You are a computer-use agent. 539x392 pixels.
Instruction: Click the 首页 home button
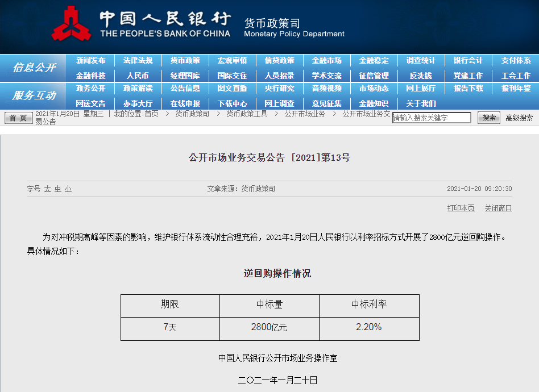click(x=19, y=118)
